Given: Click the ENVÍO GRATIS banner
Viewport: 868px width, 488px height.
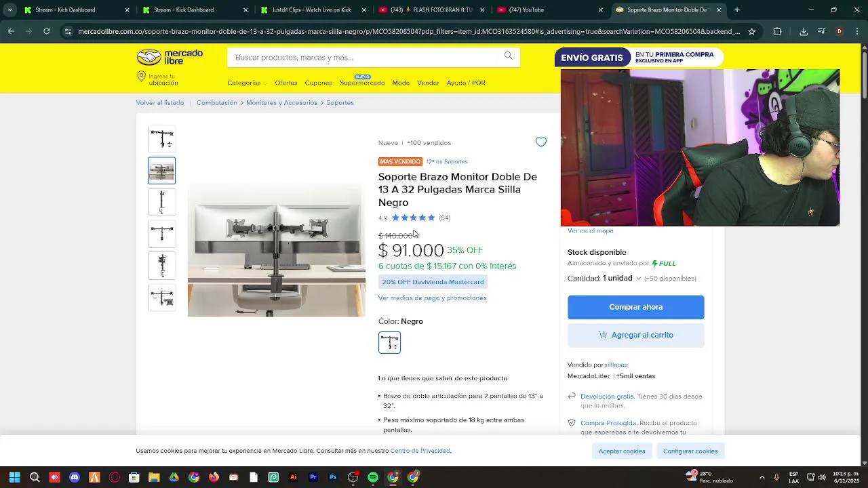Looking at the screenshot, I should [x=639, y=57].
